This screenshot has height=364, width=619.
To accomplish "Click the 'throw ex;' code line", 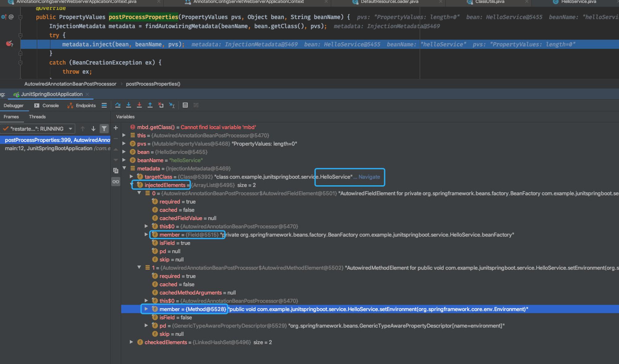I will pos(77,71).
